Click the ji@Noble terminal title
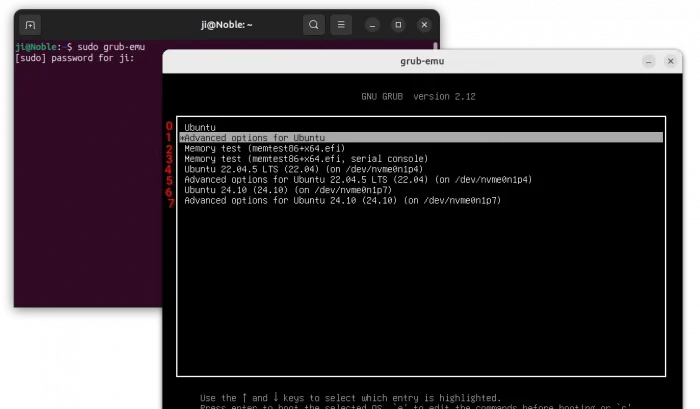This screenshot has width=700, height=409. tap(226, 25)
